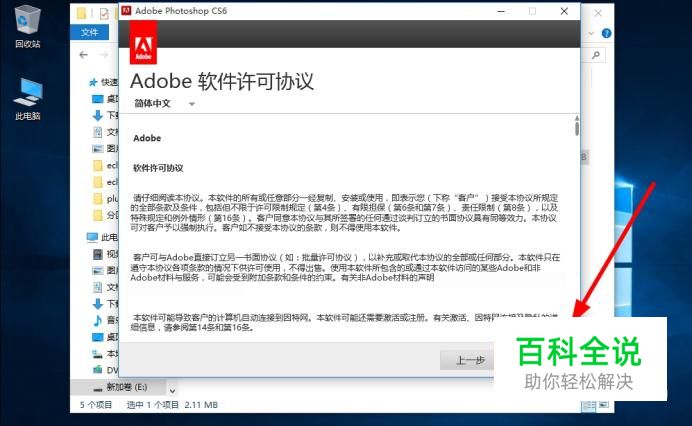Screen dimensions: 692x426
Task: Click the 软件许可协议 heading in license text
Action: pyautogui.click(x=158, y=168)
